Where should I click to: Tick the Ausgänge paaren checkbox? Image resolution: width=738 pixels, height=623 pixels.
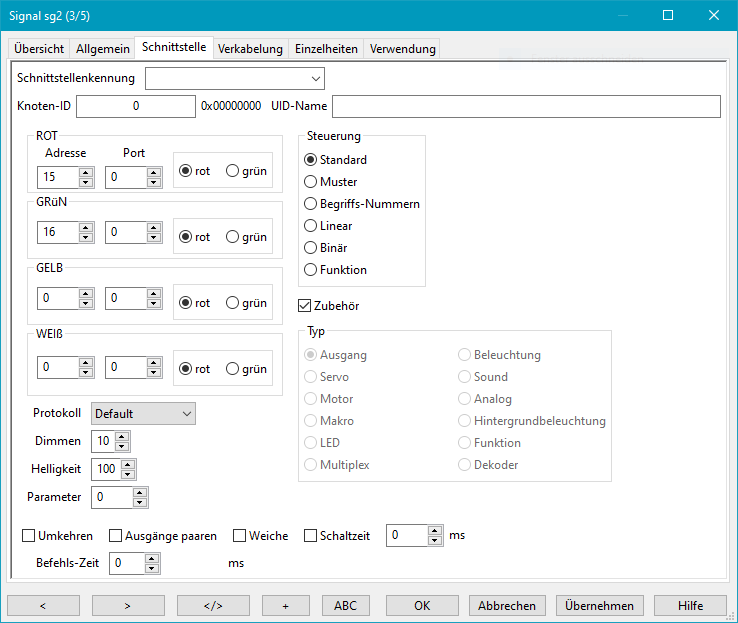[x=116, y=536]
